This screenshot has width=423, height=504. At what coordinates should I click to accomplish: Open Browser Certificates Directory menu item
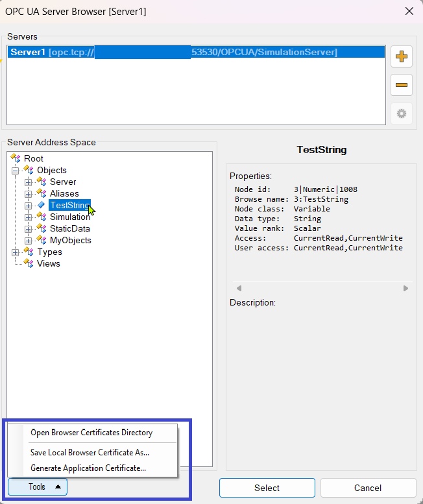(x=91, y=433)
